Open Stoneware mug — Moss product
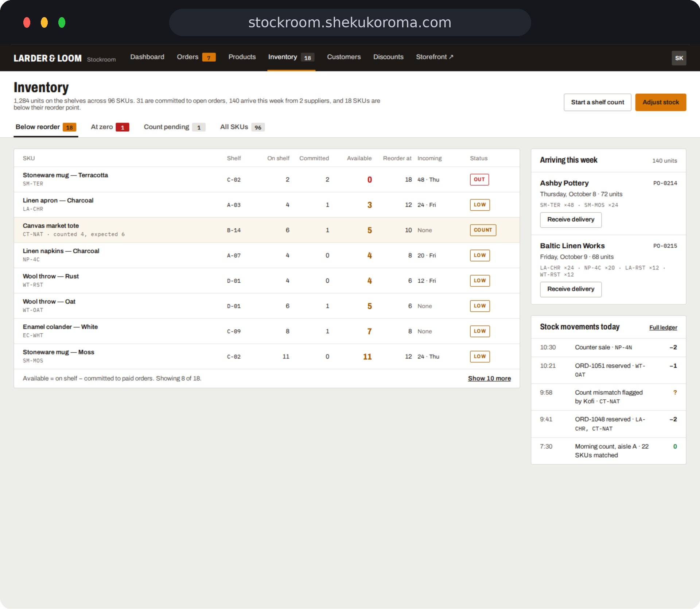700x609 pixels. pyautogui.click(x=58, y=352)
